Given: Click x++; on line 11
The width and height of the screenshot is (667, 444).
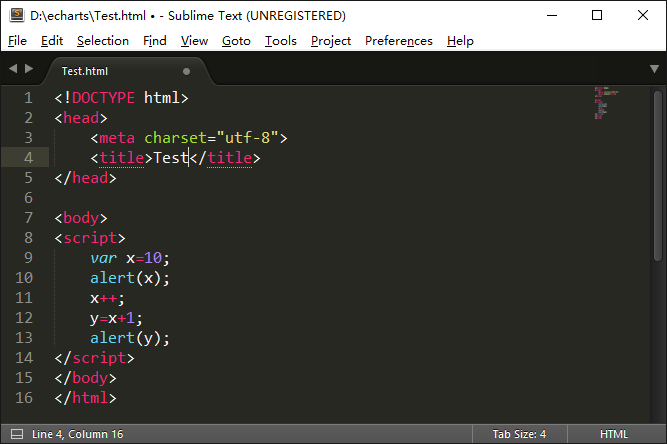Looking at the screenshot, I should [107, 298].
